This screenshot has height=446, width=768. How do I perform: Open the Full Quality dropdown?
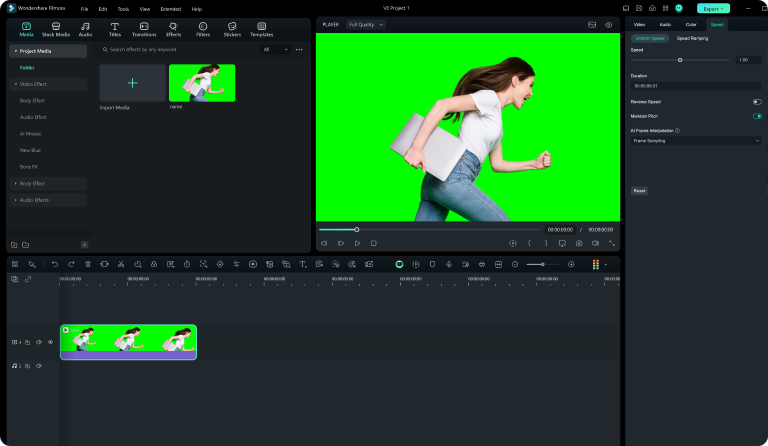(365, 24)
